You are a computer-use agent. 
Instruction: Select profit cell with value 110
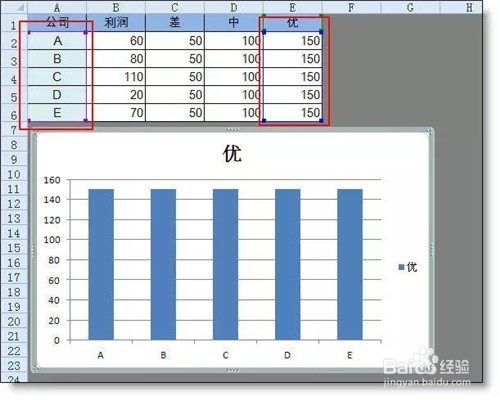(x=116, y=77)
